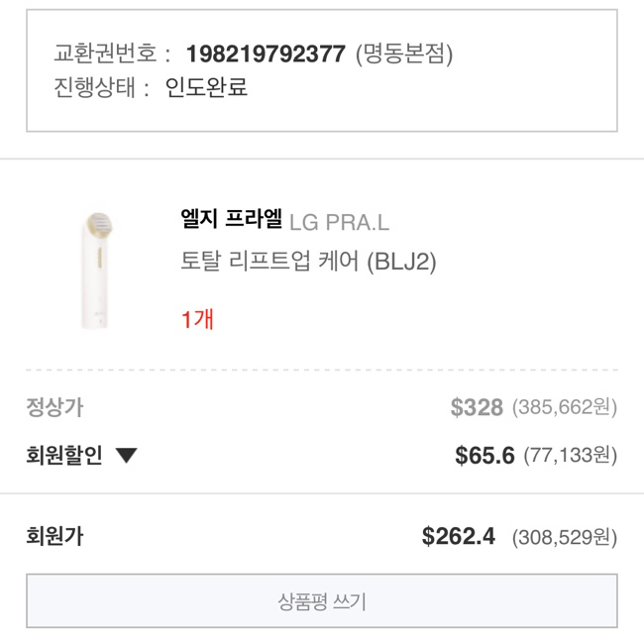
Task: Select the 엘지 프라엘 brand name
Action: tap(231, 219)
